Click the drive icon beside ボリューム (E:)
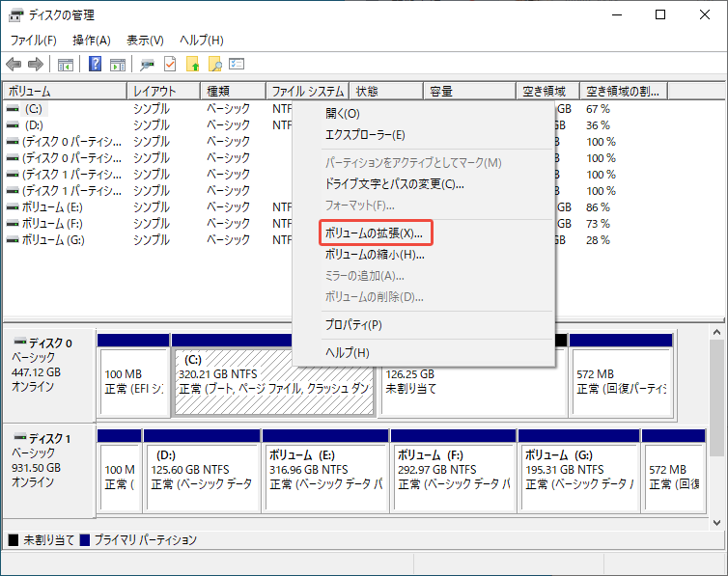 (x=13, y=207)
